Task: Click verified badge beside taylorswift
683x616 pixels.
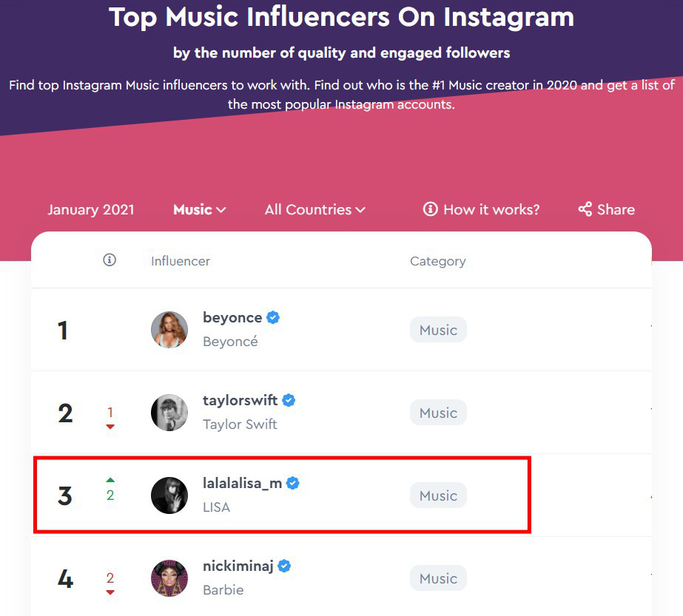Action: 289,401
